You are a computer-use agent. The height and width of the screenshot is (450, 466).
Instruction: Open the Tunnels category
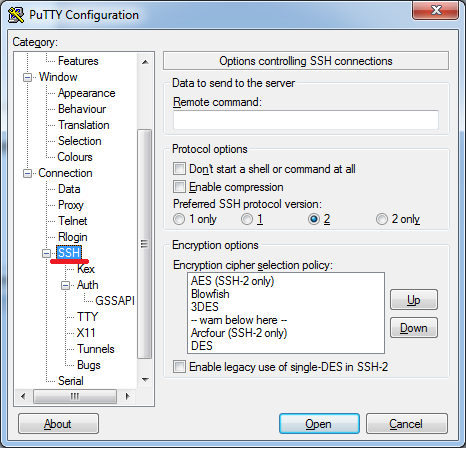click(x=96, y=349)
